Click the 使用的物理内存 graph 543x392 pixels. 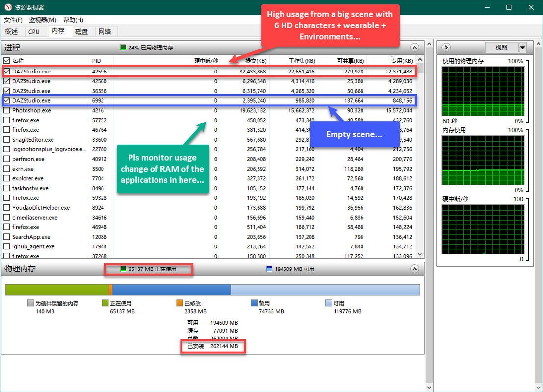[483, 91]
